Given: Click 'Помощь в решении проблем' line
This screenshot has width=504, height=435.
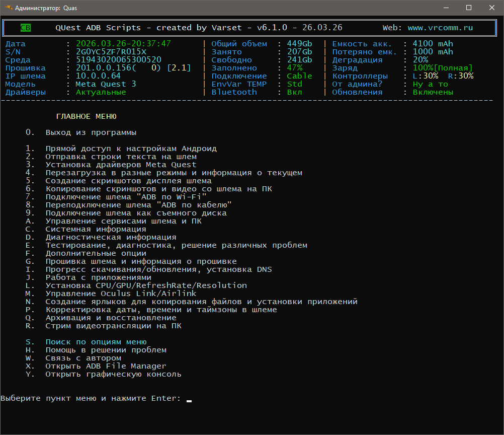Looking at the screenshot, I should (x=106, y=350).
